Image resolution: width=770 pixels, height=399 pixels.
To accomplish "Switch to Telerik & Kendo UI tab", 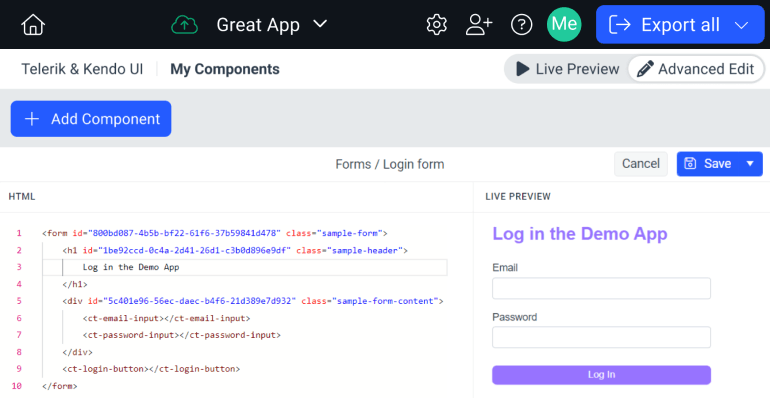I will (82, 69).
